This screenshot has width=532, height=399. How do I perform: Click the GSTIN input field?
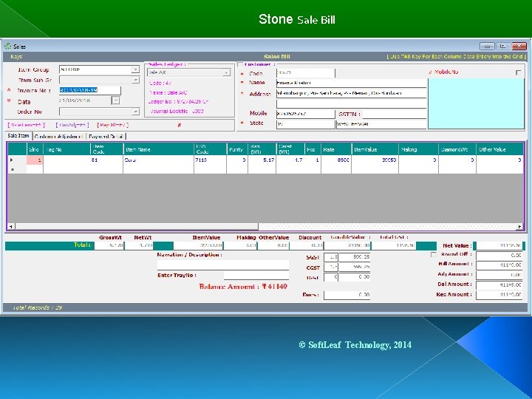click(395, 114)
